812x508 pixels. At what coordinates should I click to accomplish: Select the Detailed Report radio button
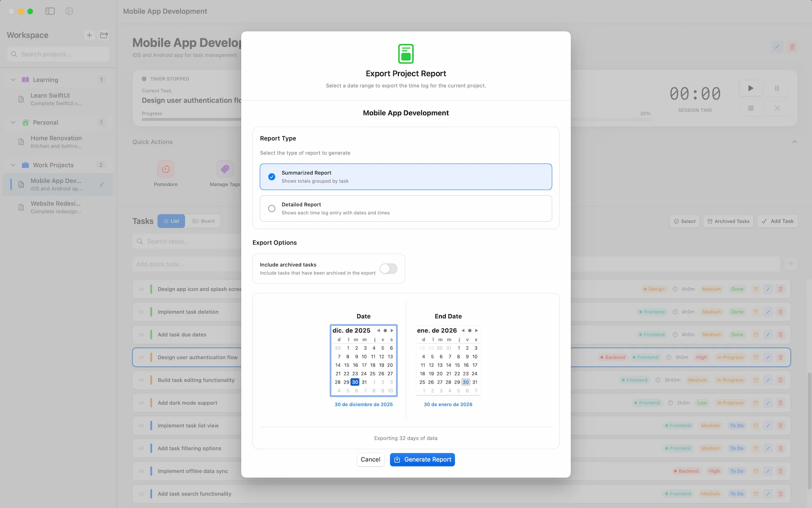(272, 208)
